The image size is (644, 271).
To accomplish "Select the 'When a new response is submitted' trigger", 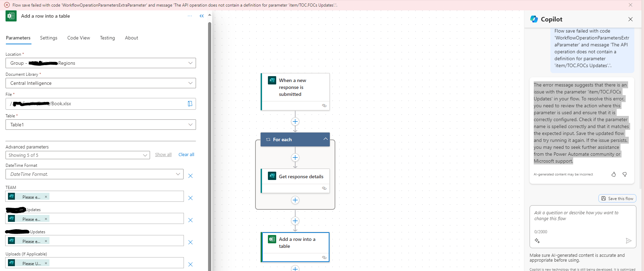I will pos(295,91).
